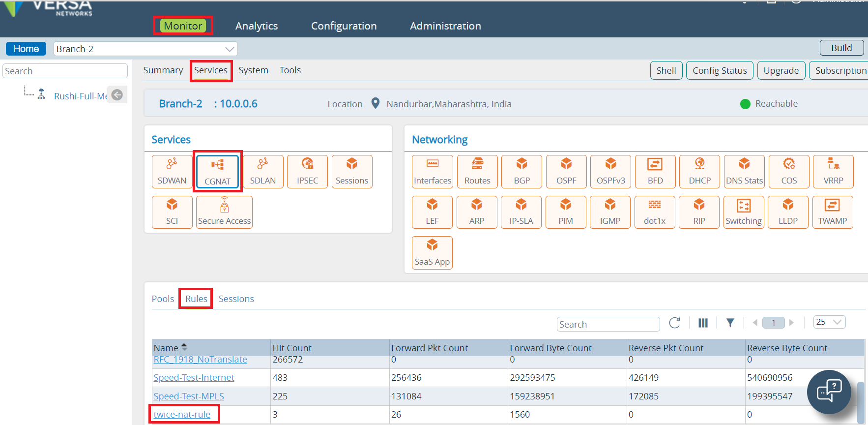Open the Speed-Test-Internet rule link
The image size is (868, 425).
(194, 378)
